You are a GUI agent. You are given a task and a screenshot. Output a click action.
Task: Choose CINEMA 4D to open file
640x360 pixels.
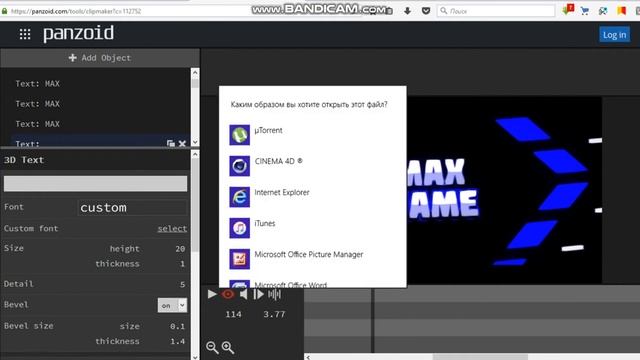tap(313, 166)
